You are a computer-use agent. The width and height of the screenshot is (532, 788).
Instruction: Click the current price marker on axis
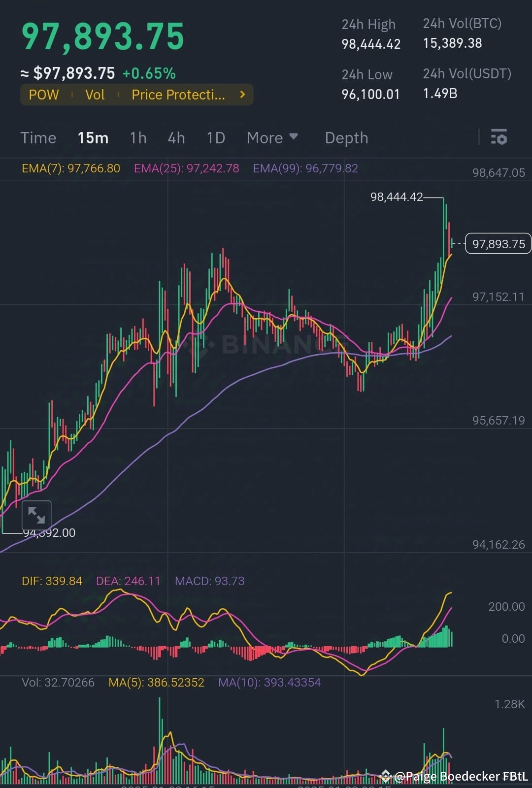coord(498,244)
